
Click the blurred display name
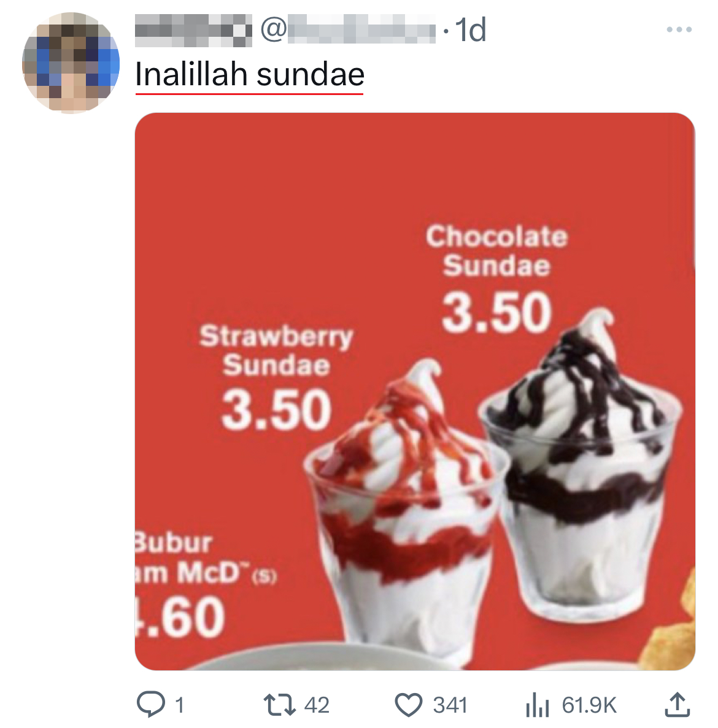click(x=193, y=30)
